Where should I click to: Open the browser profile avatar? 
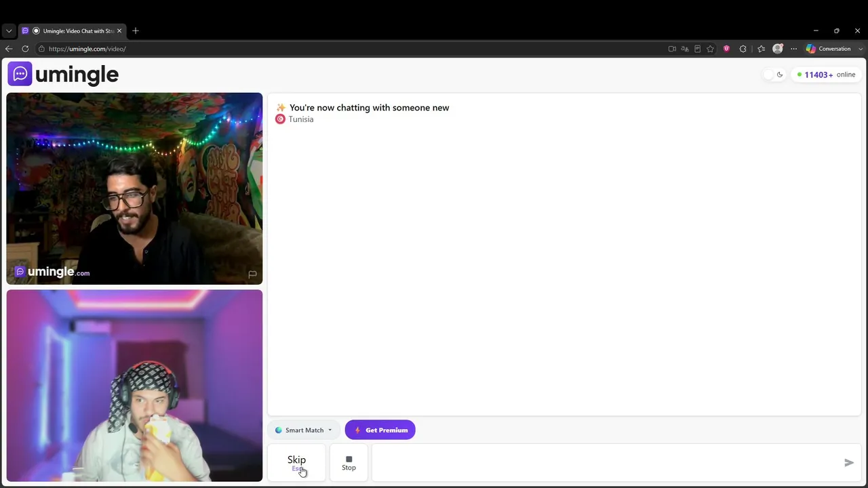click(x=778, y=49)
